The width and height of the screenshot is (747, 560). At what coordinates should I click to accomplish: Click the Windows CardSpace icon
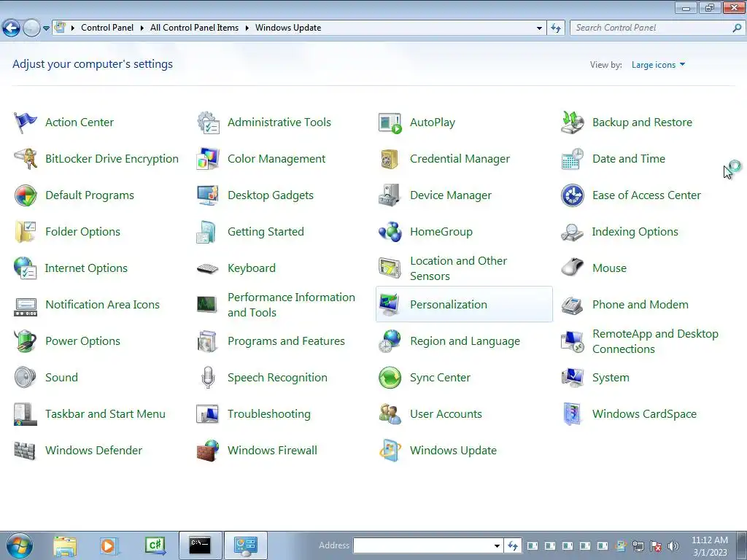pyautogui.click(x=572, y=414)
